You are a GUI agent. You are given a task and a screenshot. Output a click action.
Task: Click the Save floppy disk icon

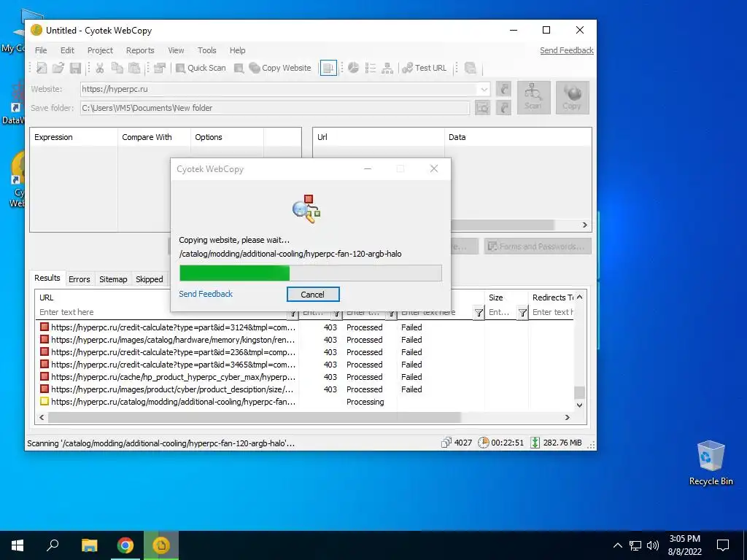[75, 68]
